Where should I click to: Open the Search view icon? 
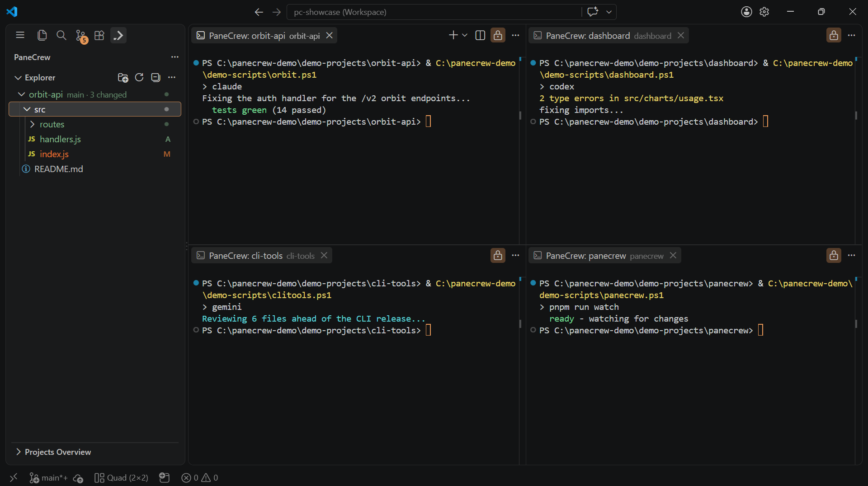tap(61, 35)
